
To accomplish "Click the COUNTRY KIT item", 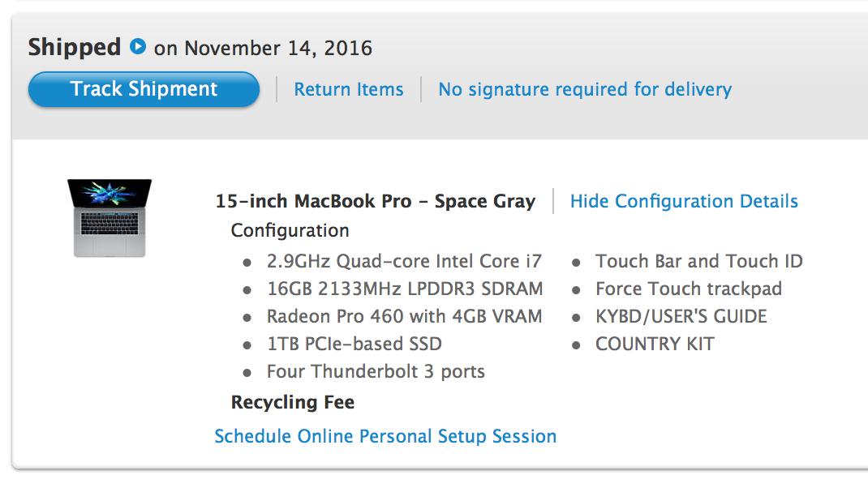I will coord(655,345).
